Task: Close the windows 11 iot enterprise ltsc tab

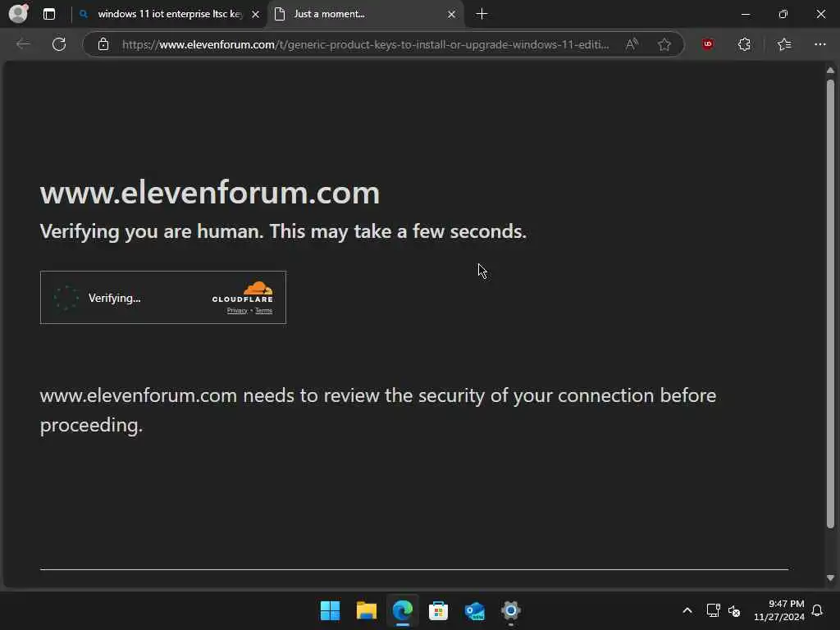Action: point(256,15)
